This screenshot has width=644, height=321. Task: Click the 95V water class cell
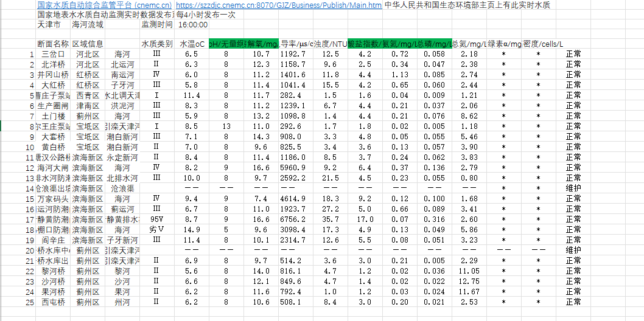157,219
